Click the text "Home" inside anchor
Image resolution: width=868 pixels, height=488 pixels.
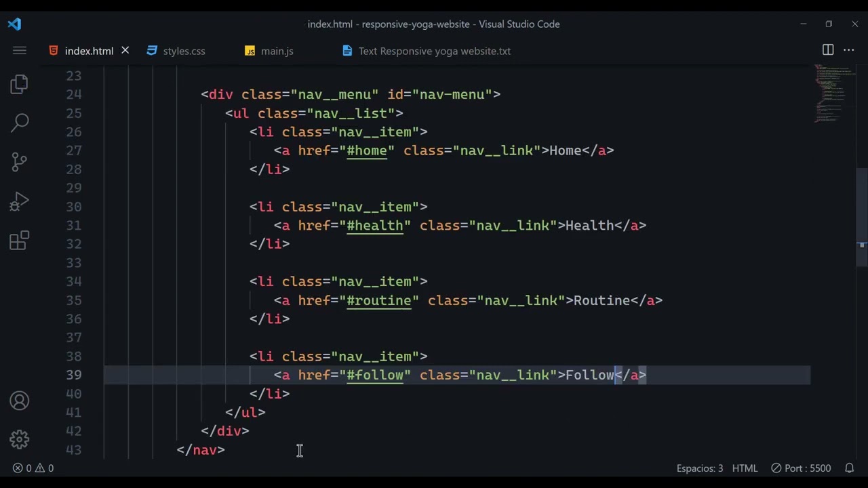(566, 150)
